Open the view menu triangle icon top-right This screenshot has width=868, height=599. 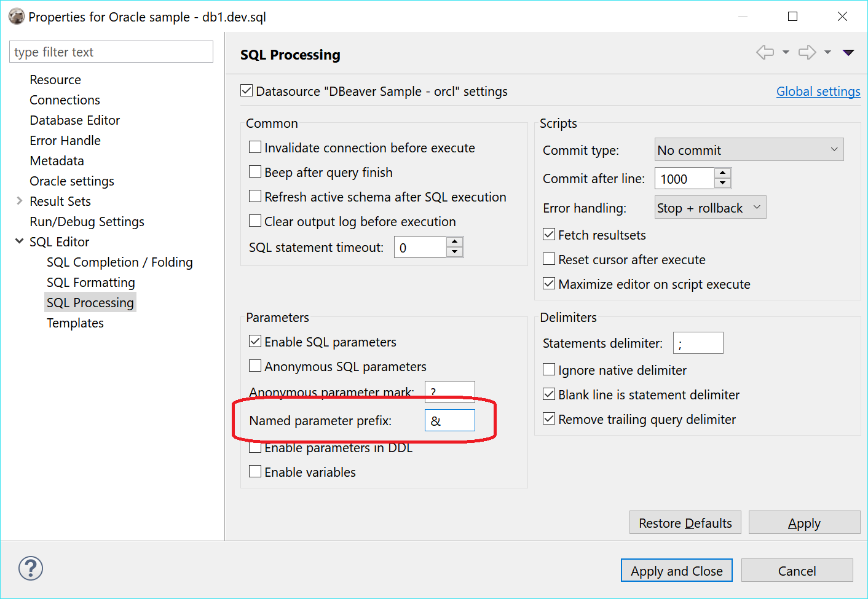pos(848,53)
